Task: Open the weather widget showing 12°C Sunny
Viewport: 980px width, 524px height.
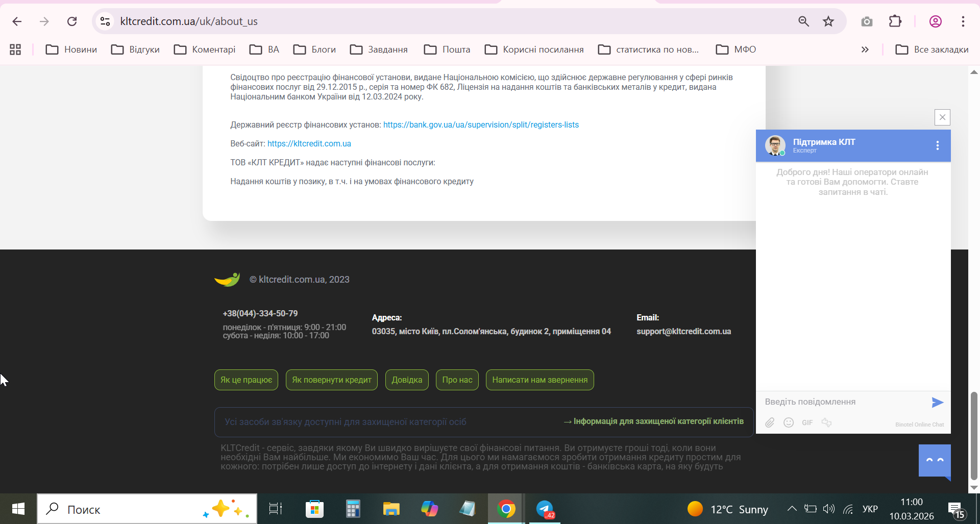Action: pos(728,509)
